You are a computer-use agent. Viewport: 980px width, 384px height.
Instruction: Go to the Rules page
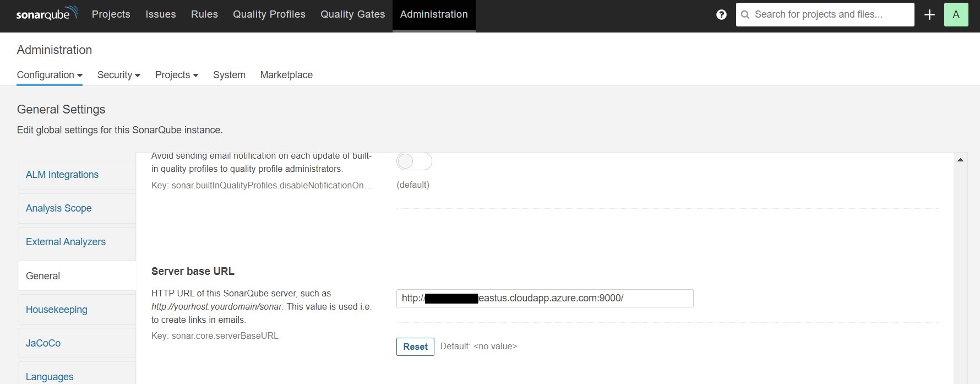pyautogui.click(x=204, y=14)
